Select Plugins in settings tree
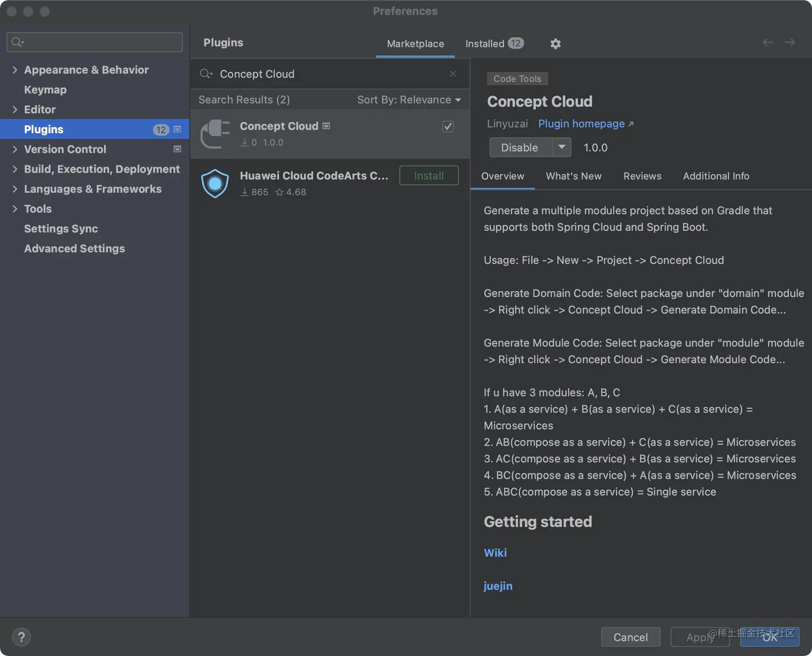This screenshot has width=812, height=656. (95, 129)
